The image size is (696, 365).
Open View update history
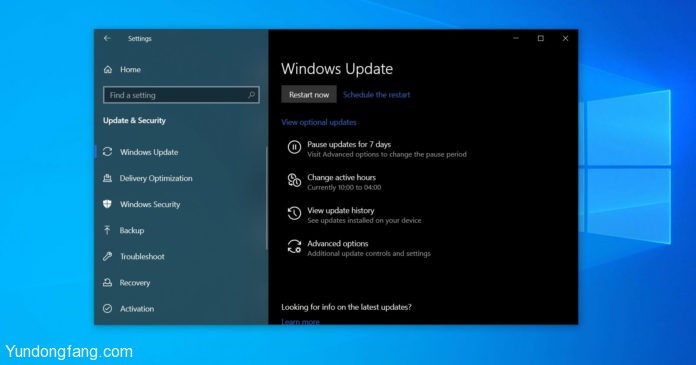340,210
